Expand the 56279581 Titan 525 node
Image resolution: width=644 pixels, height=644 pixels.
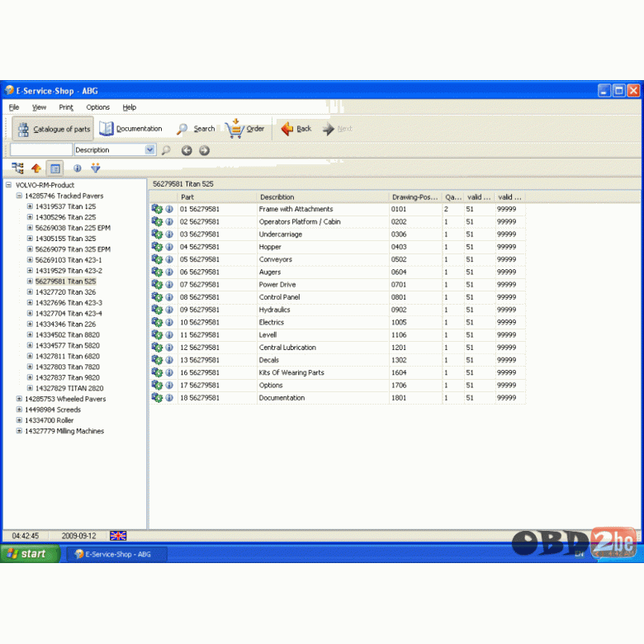(30, 281)
